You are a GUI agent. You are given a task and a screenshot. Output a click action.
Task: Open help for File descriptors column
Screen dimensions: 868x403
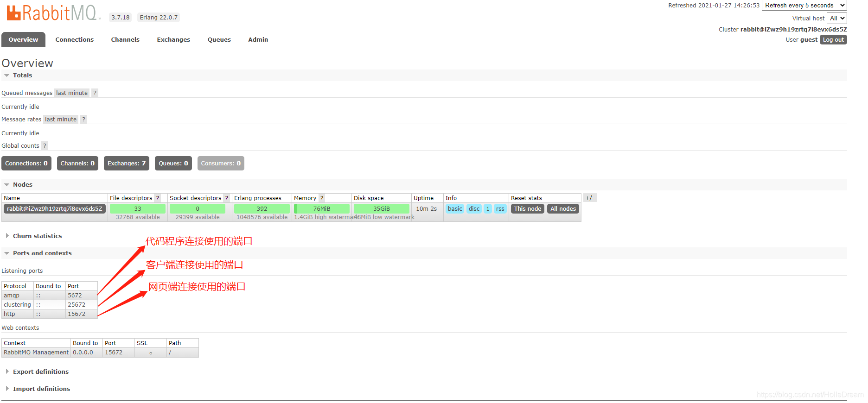pos(158,198)
